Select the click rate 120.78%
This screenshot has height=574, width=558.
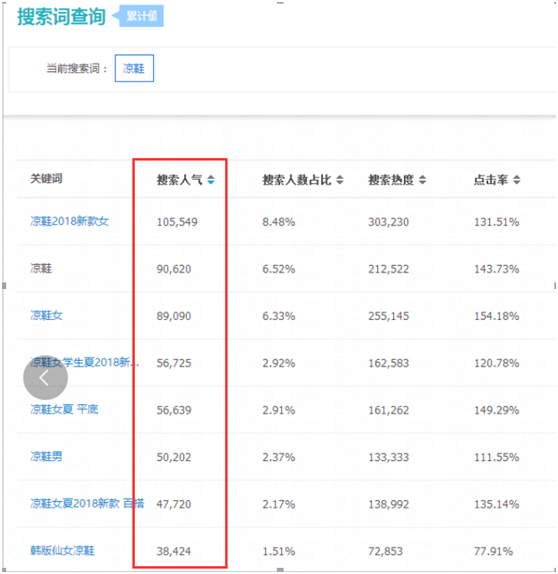497,363
